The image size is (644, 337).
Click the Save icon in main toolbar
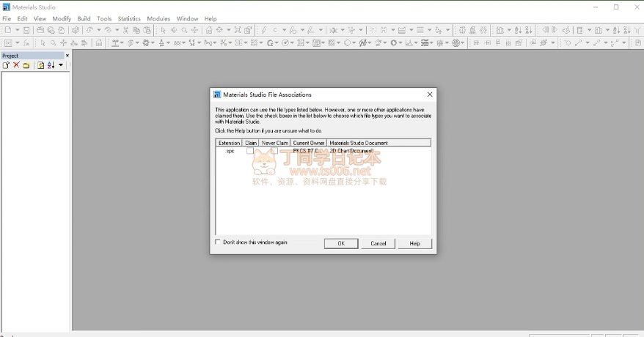pos(26,30)
